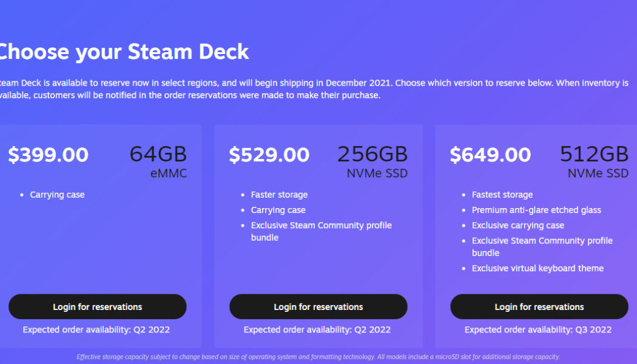The width and height of the screenshot is (637, 364).
Task: Click the Carrying case bullet item
Action: click(58, 195)
